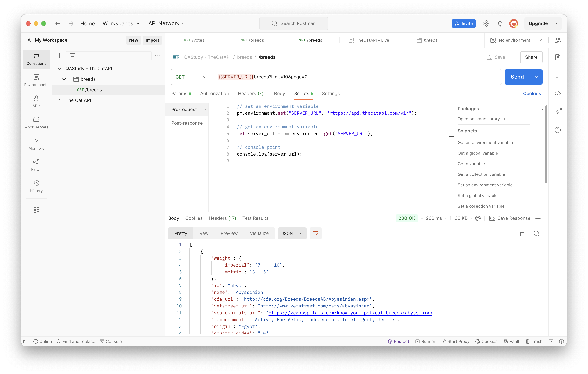588x374 pixels.
Task: Click the Open package library link
Action: click(x=479, y=119)
